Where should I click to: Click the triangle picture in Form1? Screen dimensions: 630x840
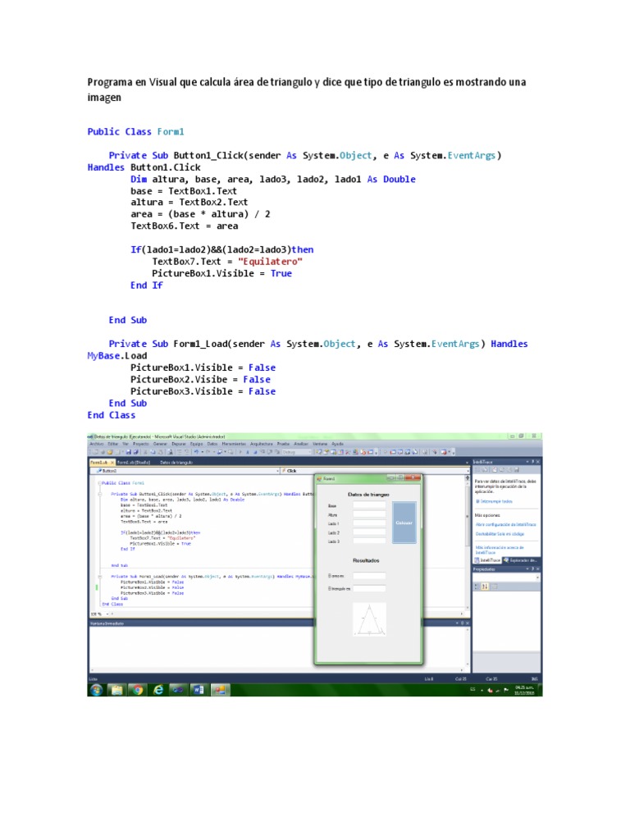click(x=369, y=620)
